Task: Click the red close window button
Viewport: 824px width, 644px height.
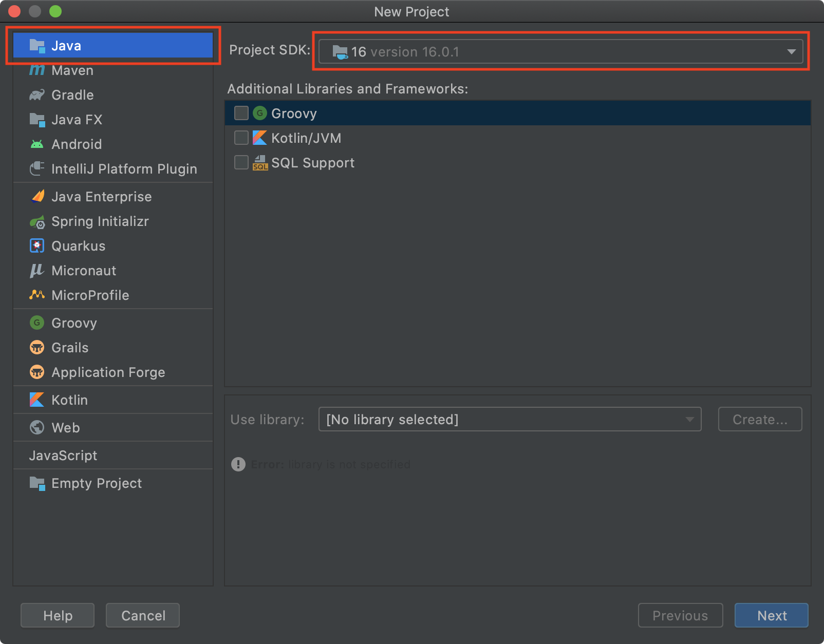Action: click(14, 11)
